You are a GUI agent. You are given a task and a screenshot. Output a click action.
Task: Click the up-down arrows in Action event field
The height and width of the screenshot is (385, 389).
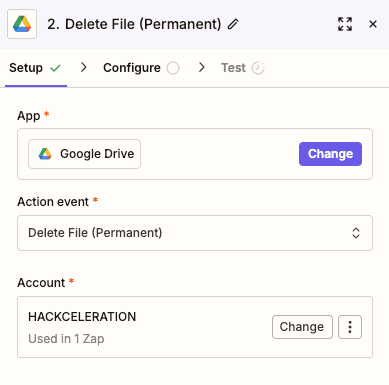pyautogui.click(x=356, y=233)
